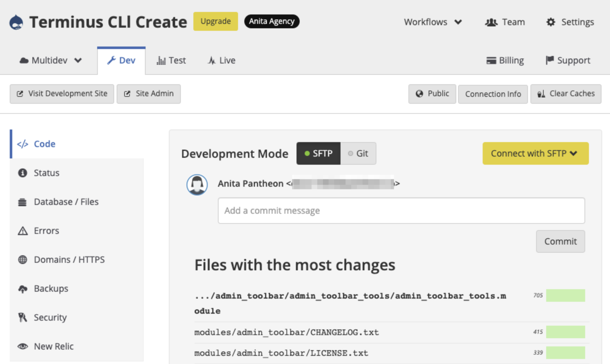Switch to the Test environment tab
Screen dimensions: 610x364
pos(171,60)
